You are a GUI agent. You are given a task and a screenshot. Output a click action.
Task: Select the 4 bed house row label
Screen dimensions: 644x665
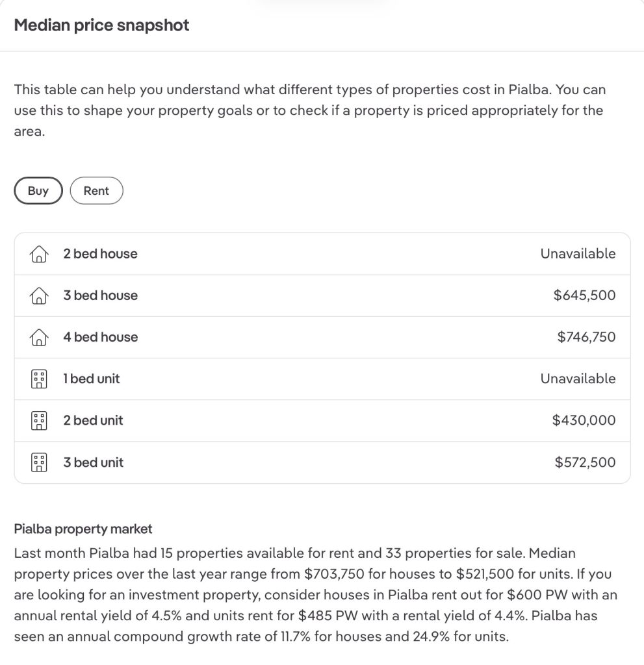pyautogui.click(x=100, y=337)
